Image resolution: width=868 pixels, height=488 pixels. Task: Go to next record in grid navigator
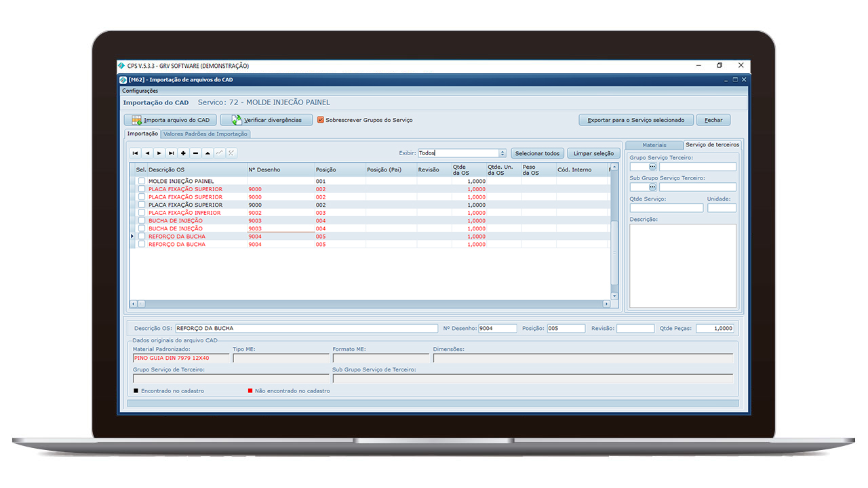(159, 153)
